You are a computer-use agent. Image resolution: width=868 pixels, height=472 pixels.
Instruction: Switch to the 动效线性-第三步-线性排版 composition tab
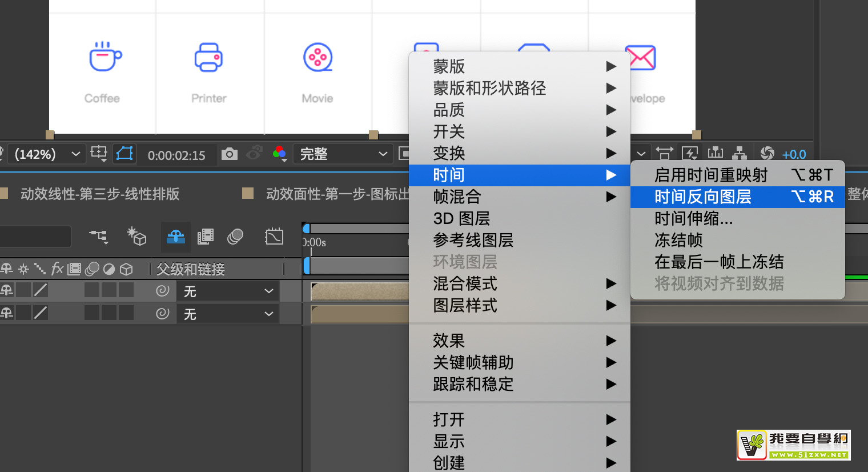(x=100, y=194)
